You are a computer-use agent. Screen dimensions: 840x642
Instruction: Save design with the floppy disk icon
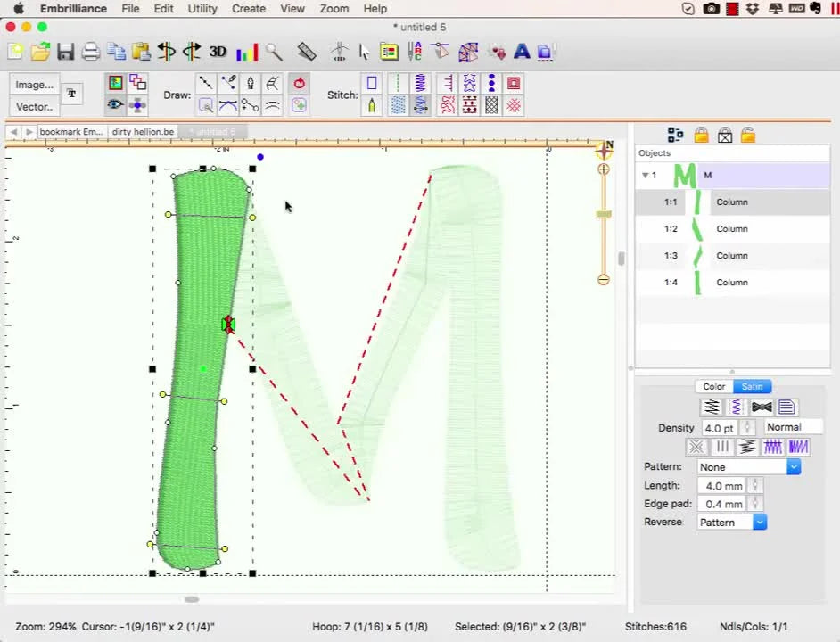(65, 52)
